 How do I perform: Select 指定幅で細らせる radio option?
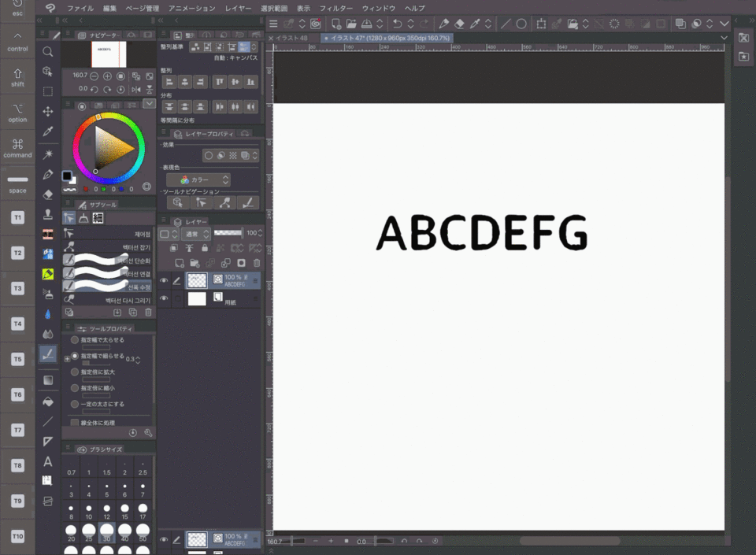pyautogui.click(x=75, y=356)
